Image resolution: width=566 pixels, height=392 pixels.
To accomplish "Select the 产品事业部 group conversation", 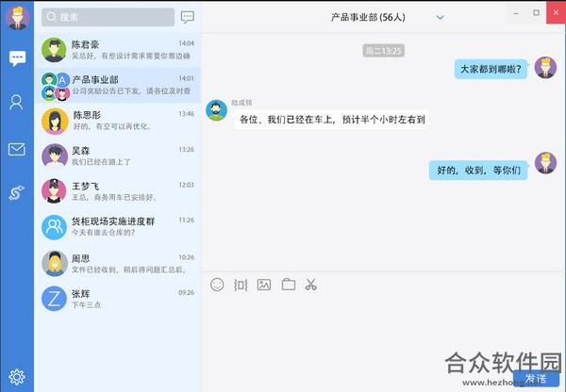I will (118, 85).
